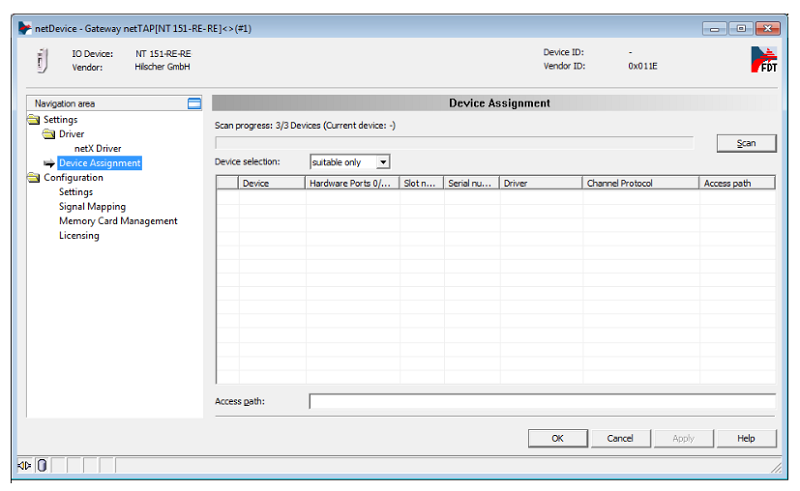Click the netTAP device icon beside IO Device

[42, 61]
